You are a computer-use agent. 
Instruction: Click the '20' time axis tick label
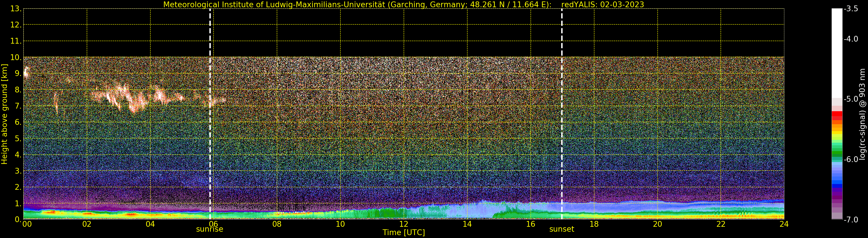[x=657, y=224]
